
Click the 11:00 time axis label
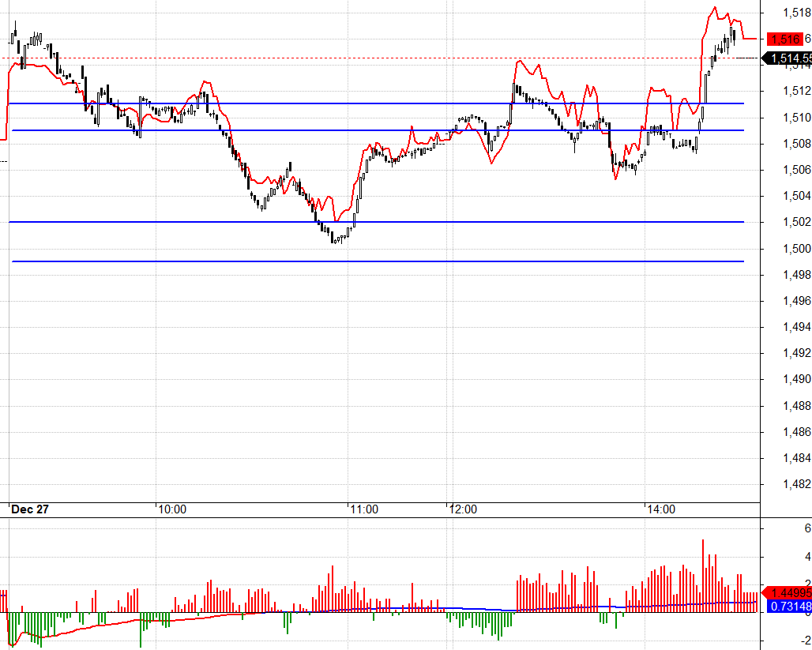[364, 509]
